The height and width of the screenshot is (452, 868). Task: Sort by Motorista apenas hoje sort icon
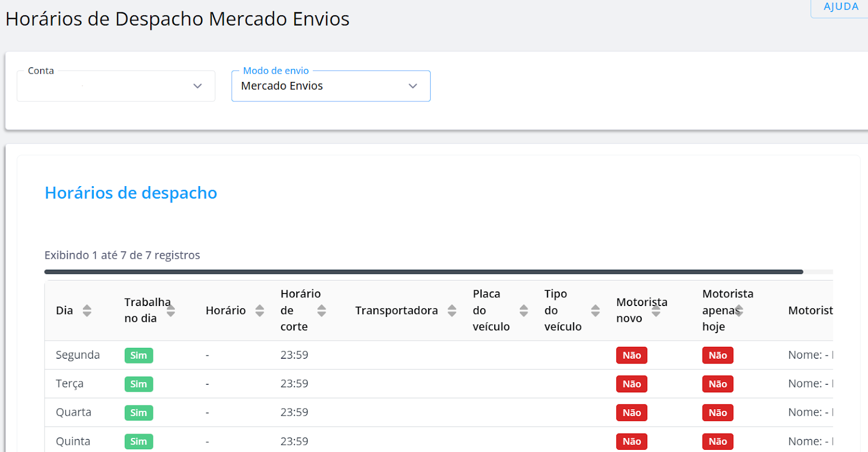[739, 310]
